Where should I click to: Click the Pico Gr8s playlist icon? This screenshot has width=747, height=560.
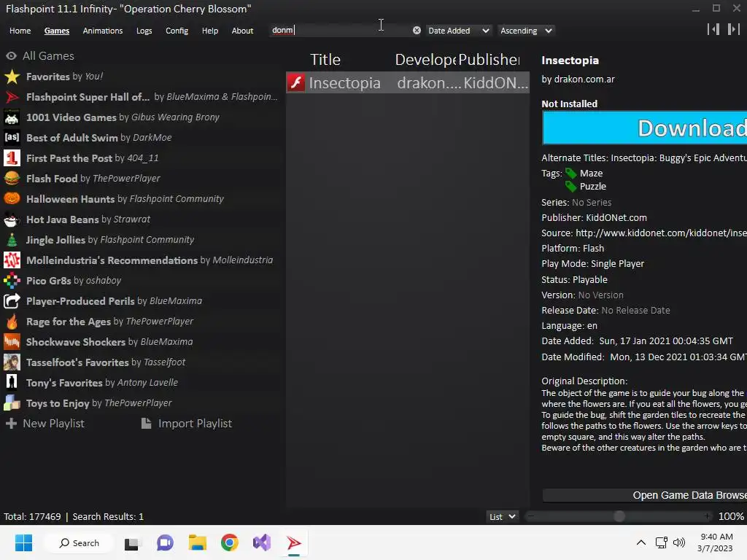(x=12, y=281)
